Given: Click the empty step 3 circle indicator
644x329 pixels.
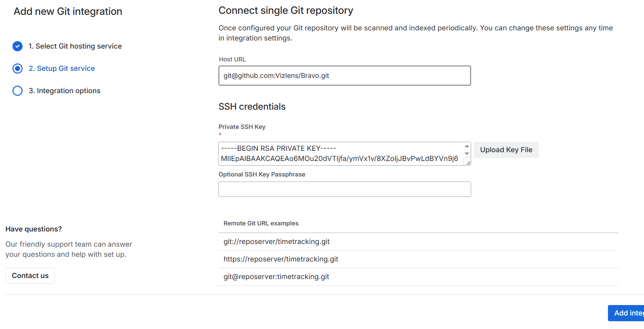Looking at the screenshot, I should click(18, 91).
